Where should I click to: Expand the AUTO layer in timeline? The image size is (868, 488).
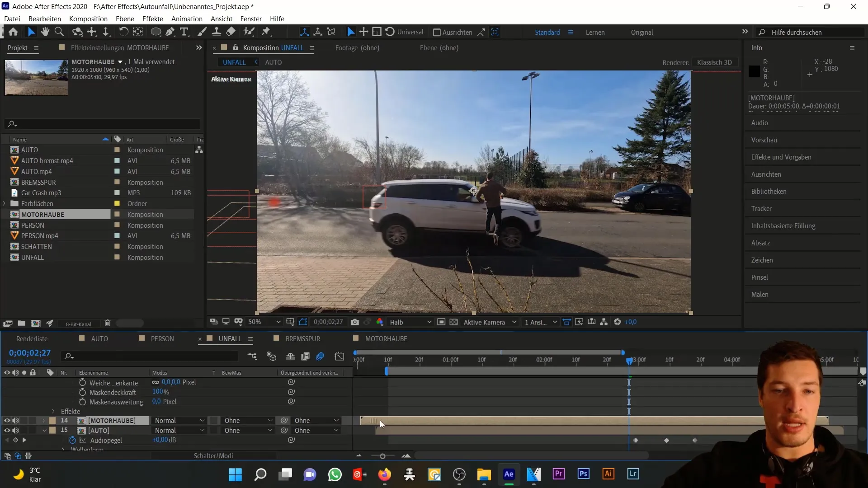tap(43, 430)
